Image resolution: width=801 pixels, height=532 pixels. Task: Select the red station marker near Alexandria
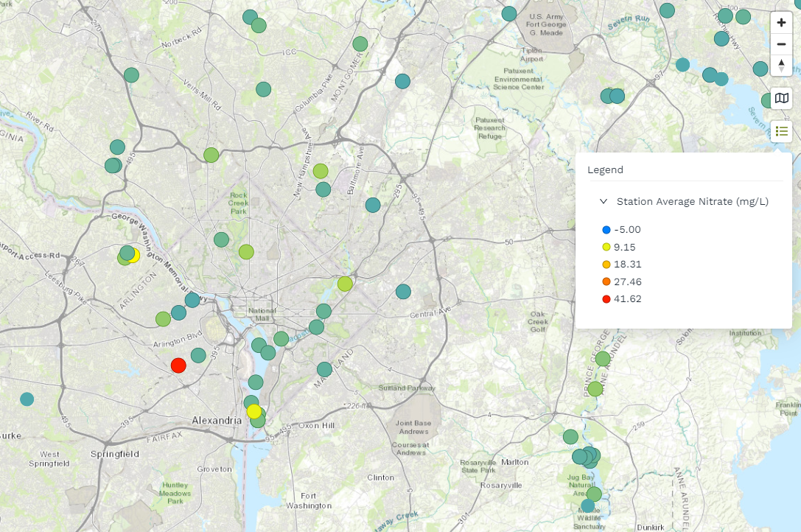[x=178, y=365]
